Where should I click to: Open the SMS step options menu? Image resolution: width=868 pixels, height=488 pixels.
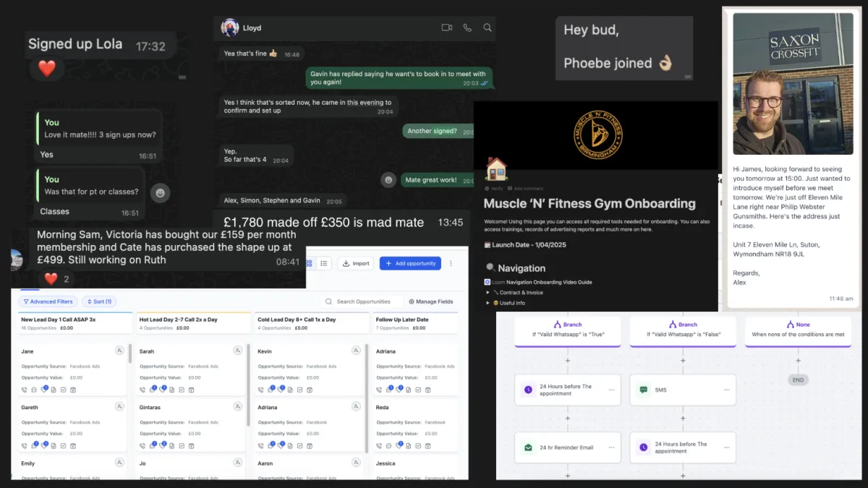(726, 390)
